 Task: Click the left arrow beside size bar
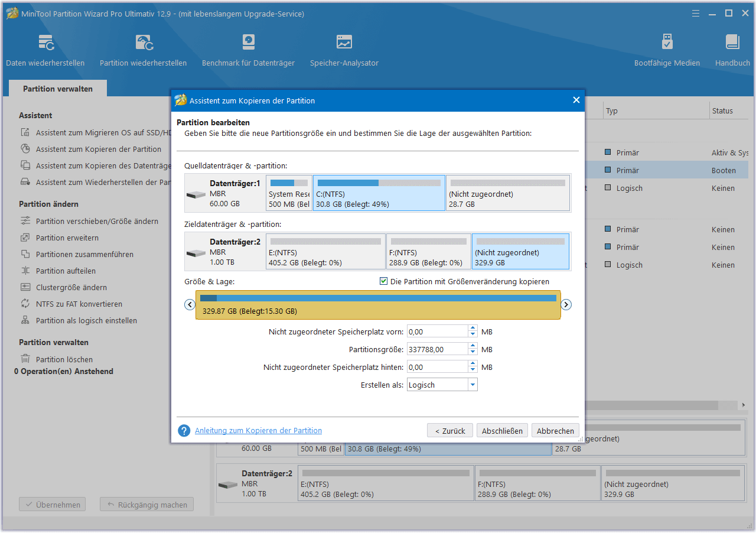click(x=190, y=305)
